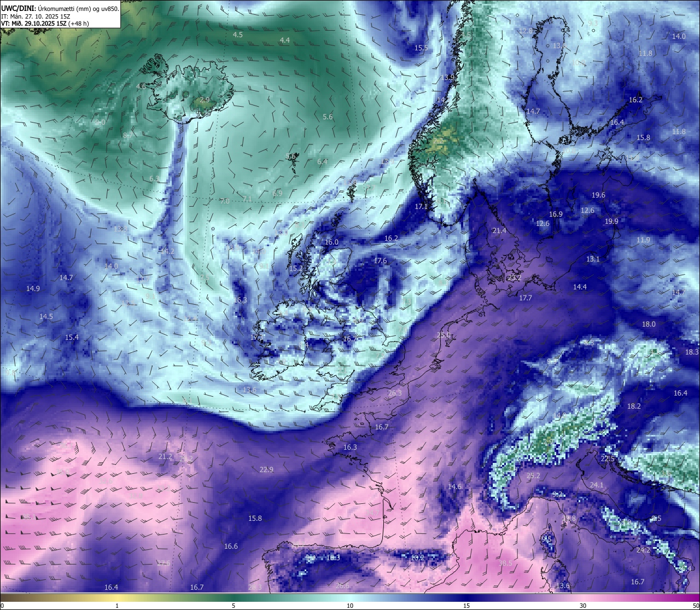Click the 26.6 value at bottom

(x=342, y=585)
